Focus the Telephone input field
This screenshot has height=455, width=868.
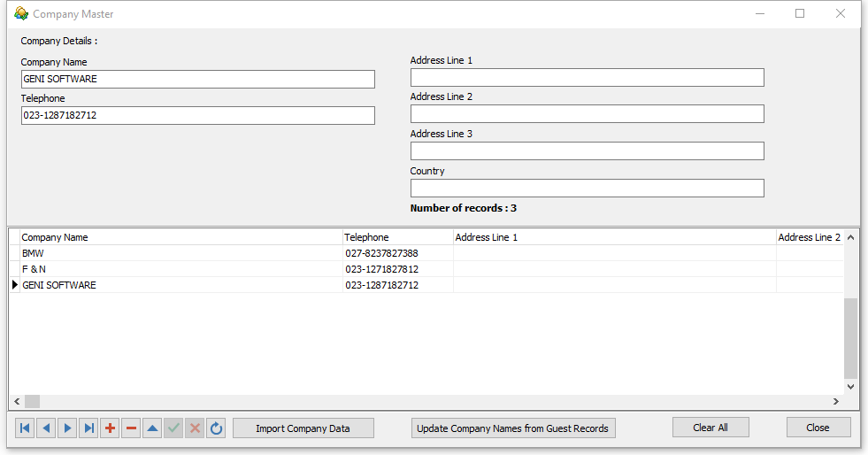coord(197,116)
